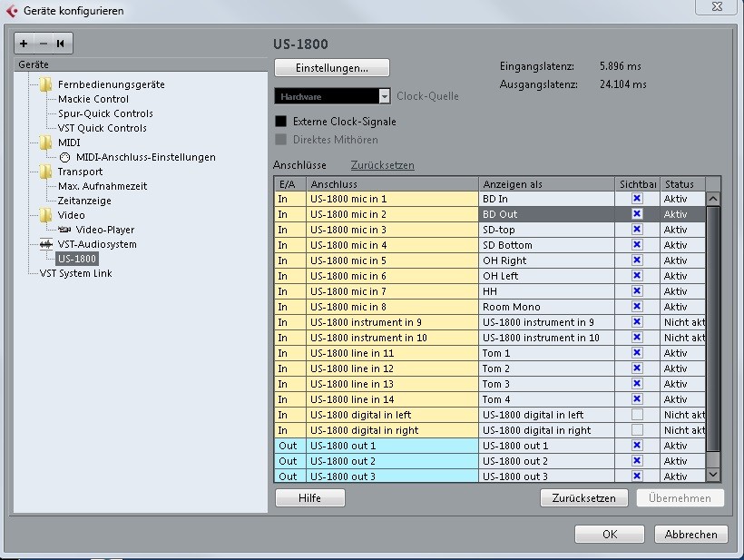Check Sichtbar for digital in right

[637, 430]
